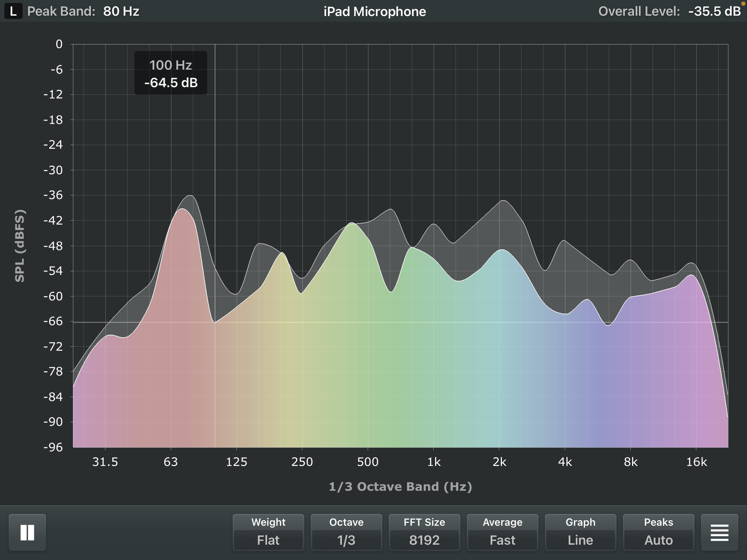Tap the 16k frequency axis label
Viewport: 747px width, 560px height.
pyautogui.click(x=696, y=462)
